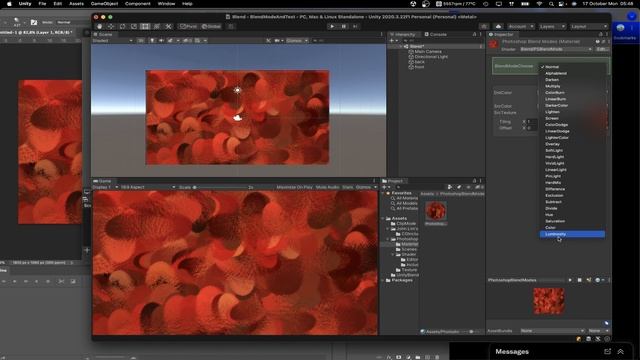This screenshot has width=640, height=360.
Task: Select the Rotate tool in Unity toolbar
Action: click(122, 26)
